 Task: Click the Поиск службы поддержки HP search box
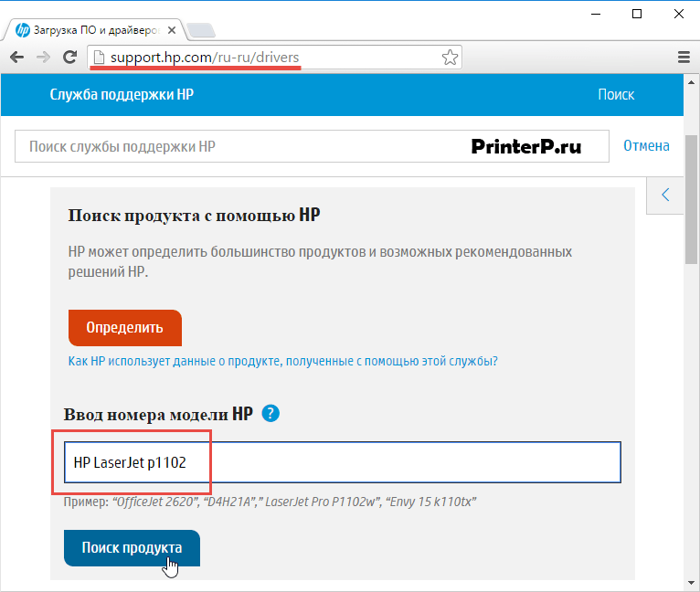pyautogui.click(x=312, y=146)
